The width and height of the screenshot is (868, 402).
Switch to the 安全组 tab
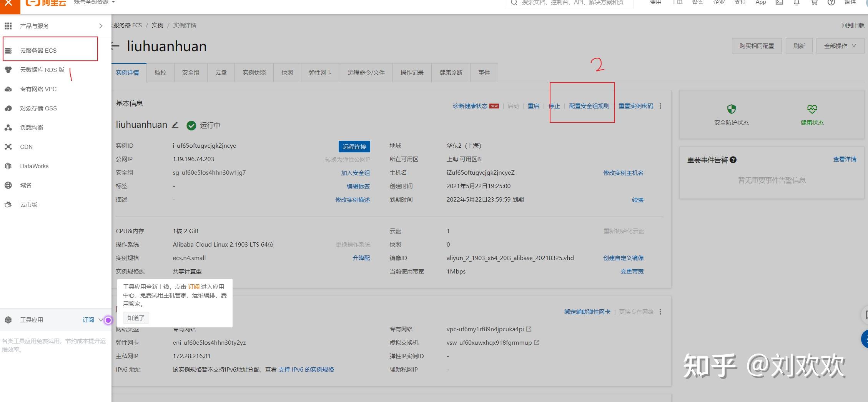click(x=191, y=73)
